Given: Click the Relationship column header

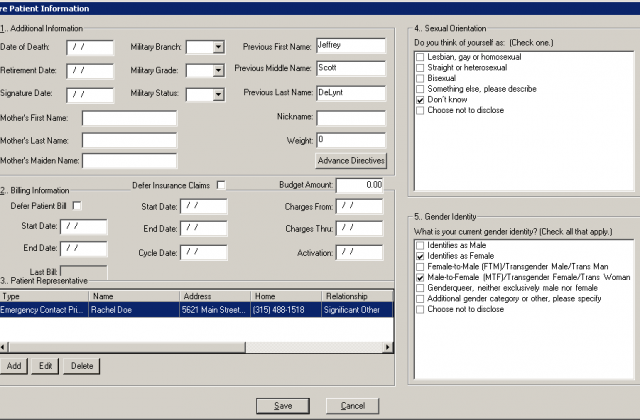Looking at the screenshot, I should tap(352, 296).
